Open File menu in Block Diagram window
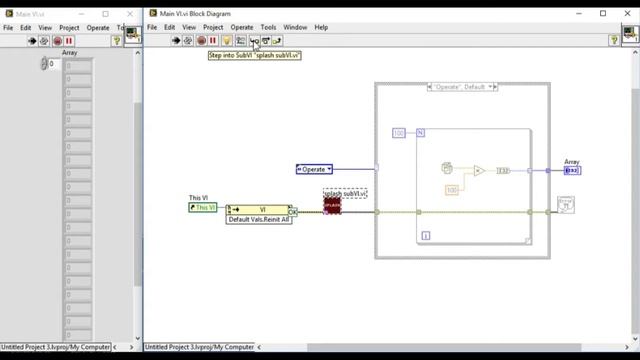Viewport: 640px width, 360px height. pos(152,27)
